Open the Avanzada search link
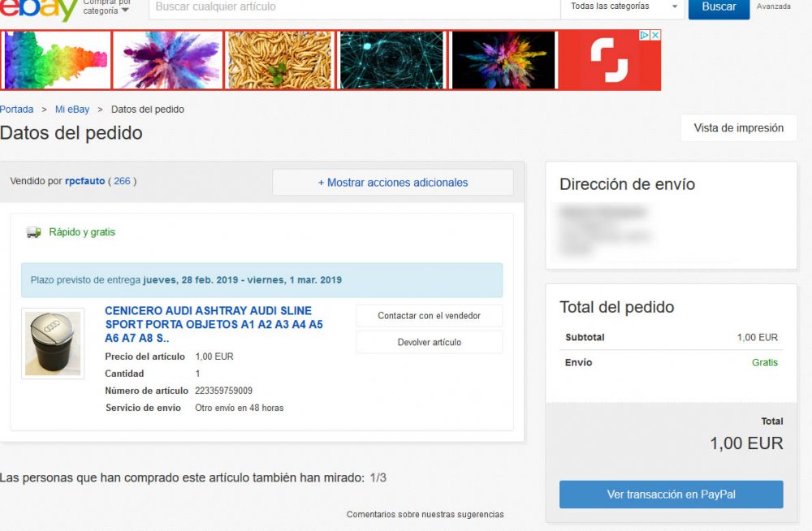Viewport: 812px width, 531px height. tap(773, 6)
